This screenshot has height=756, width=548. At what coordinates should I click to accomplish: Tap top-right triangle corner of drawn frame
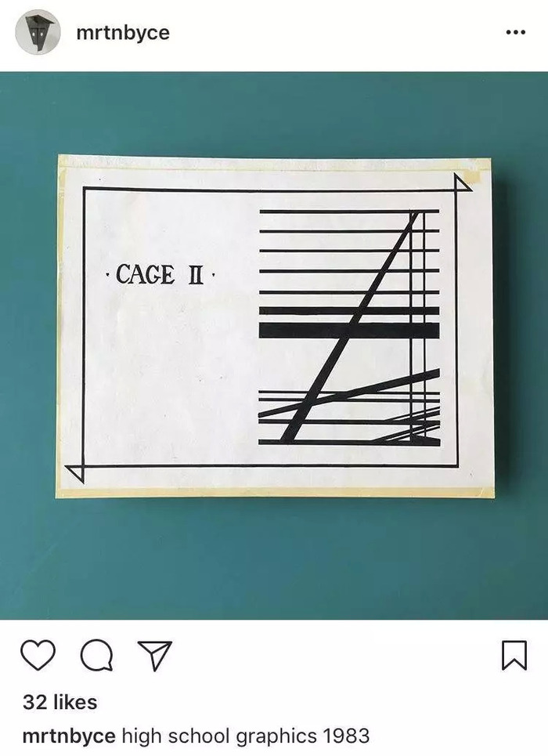pos(462,183)
